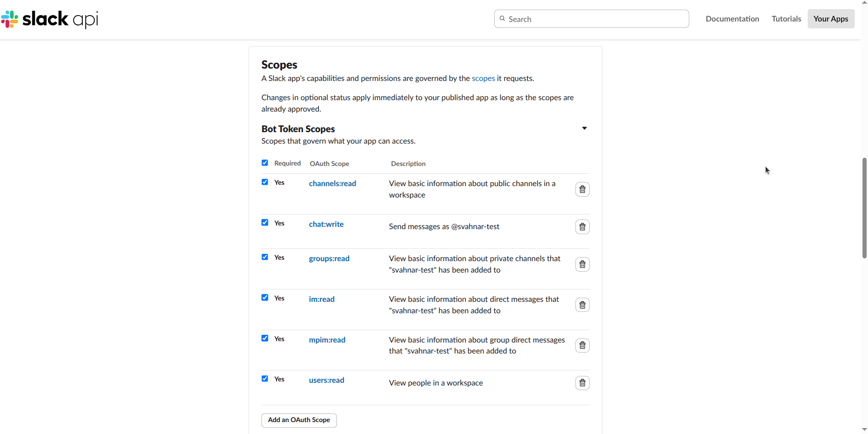Uncheck Required for users:read
868x434 pixels.
(265, 379)
